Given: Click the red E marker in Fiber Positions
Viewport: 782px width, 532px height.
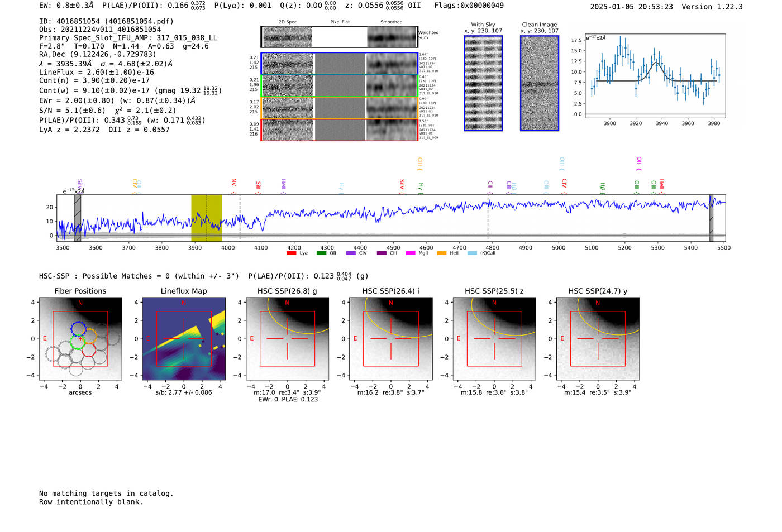Looking at the screenshot, I should coord(45,338).
